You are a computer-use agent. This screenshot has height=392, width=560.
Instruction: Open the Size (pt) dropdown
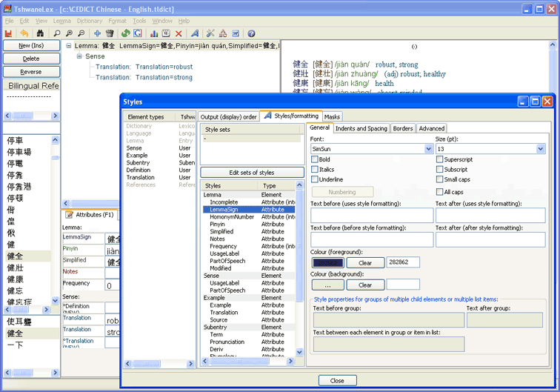pos(541,149)
